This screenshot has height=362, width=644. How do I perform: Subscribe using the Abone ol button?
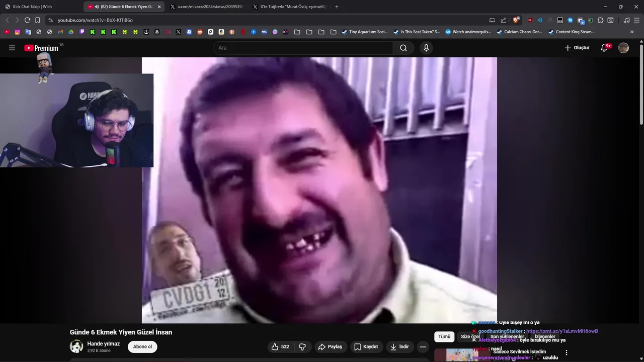[x=142, y=346]
